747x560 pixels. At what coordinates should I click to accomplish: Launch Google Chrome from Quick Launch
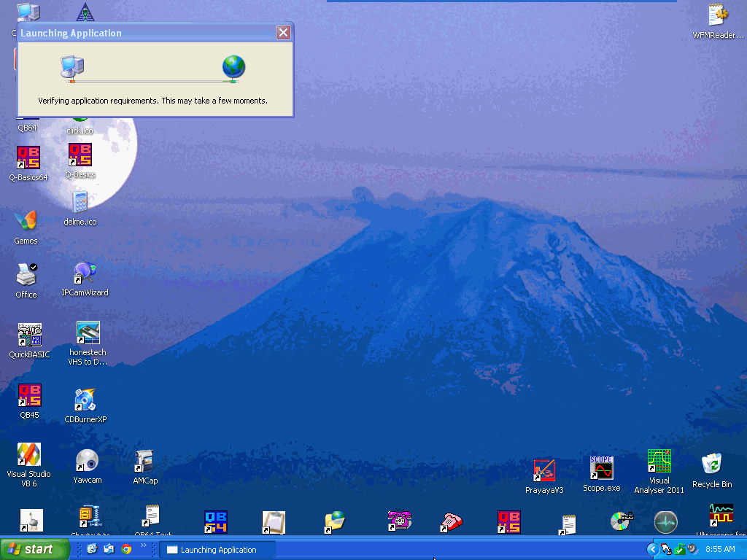pos(126,549)
